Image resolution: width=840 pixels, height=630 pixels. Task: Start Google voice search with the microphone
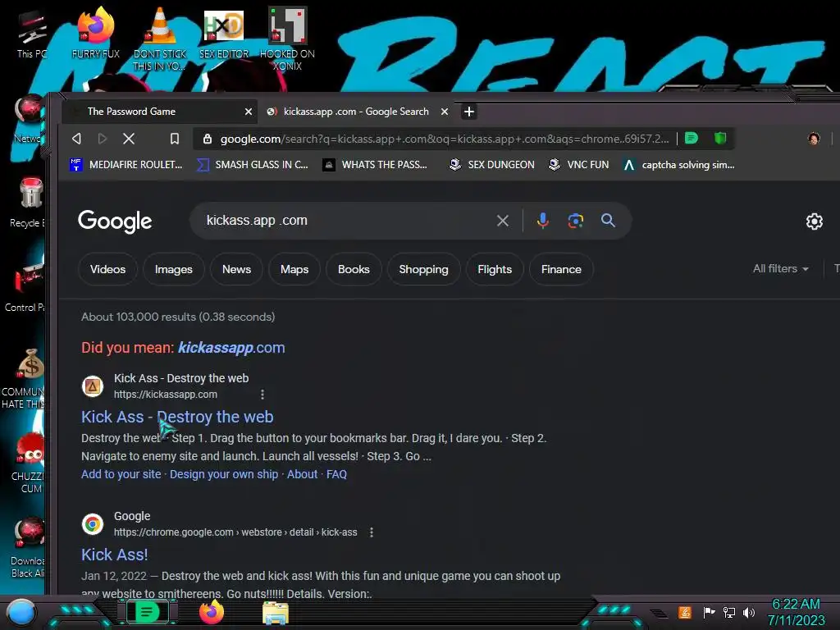pyautogui.click(x=543, y=220)
